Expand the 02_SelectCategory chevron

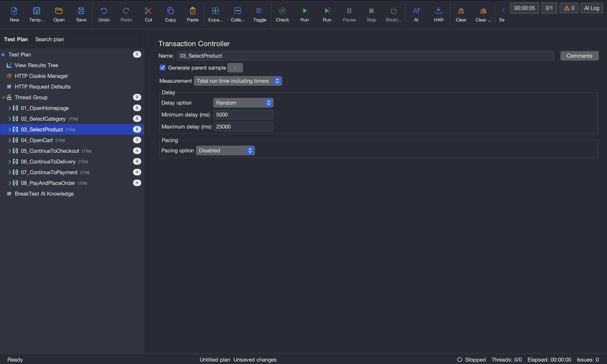tap(9, 119)
